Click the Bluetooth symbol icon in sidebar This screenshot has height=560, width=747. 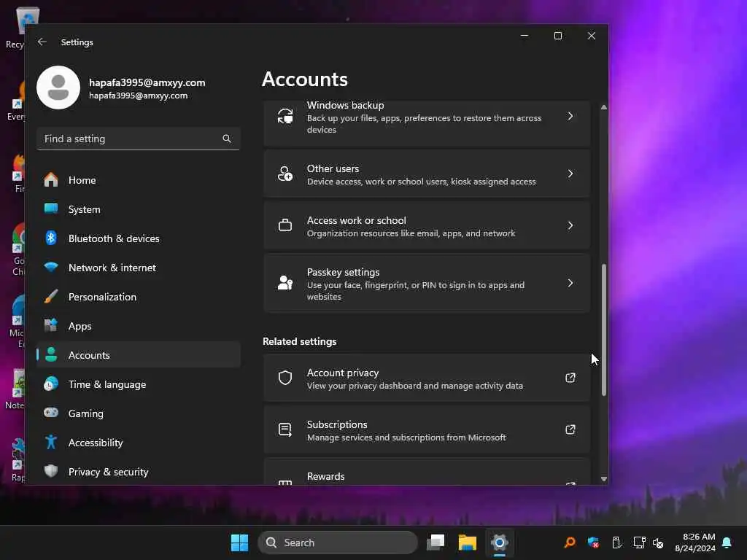click(x=51, y=238)
